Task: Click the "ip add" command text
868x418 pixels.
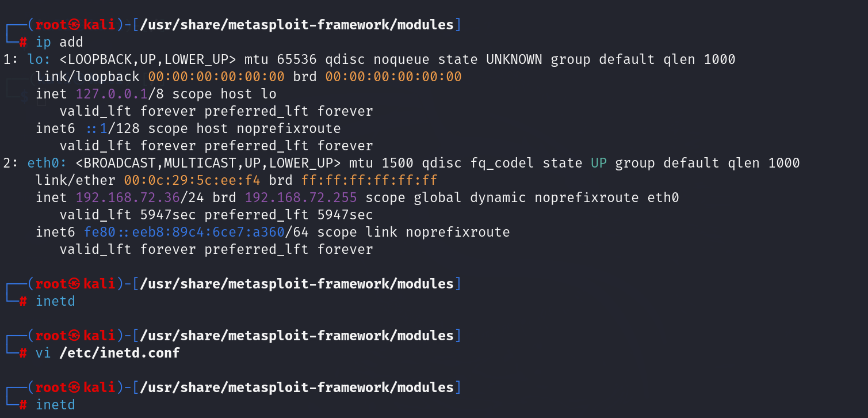Action: pos(59,42)
